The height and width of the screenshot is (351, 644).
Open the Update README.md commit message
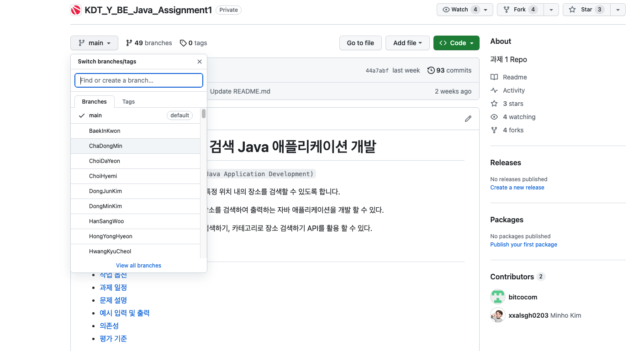pos(240,91)
